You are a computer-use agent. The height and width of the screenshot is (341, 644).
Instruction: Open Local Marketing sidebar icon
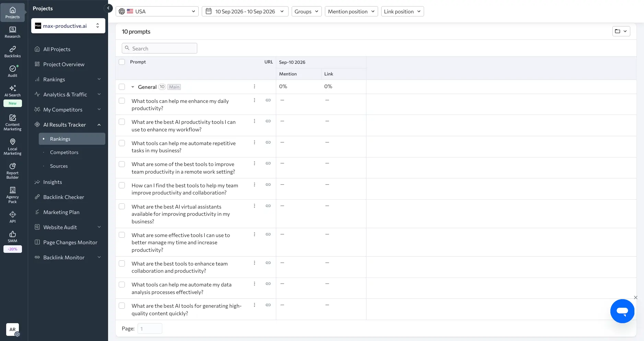pyautogui.click(x=12, y=147)
